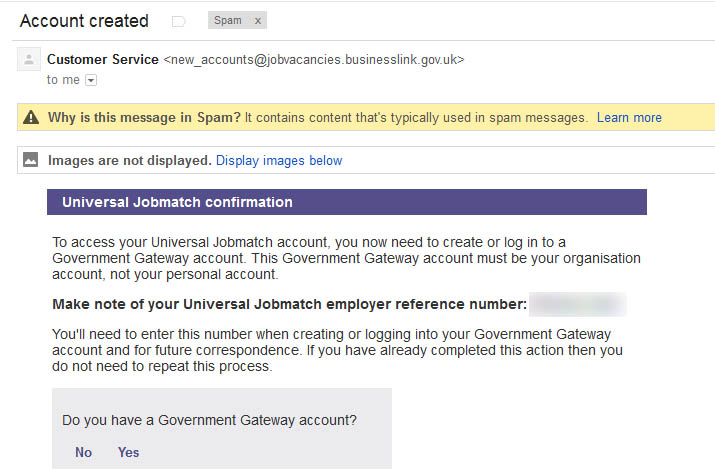Click the picture icon beside "Images are not displayed"

(x=31, y=160)
